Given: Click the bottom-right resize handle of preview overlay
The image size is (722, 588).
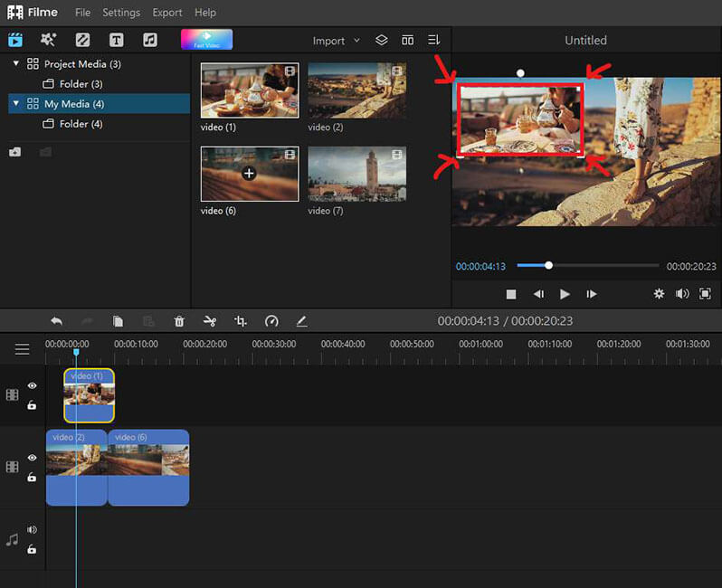Looking at the screenshot, I should (x=582, y=156).
